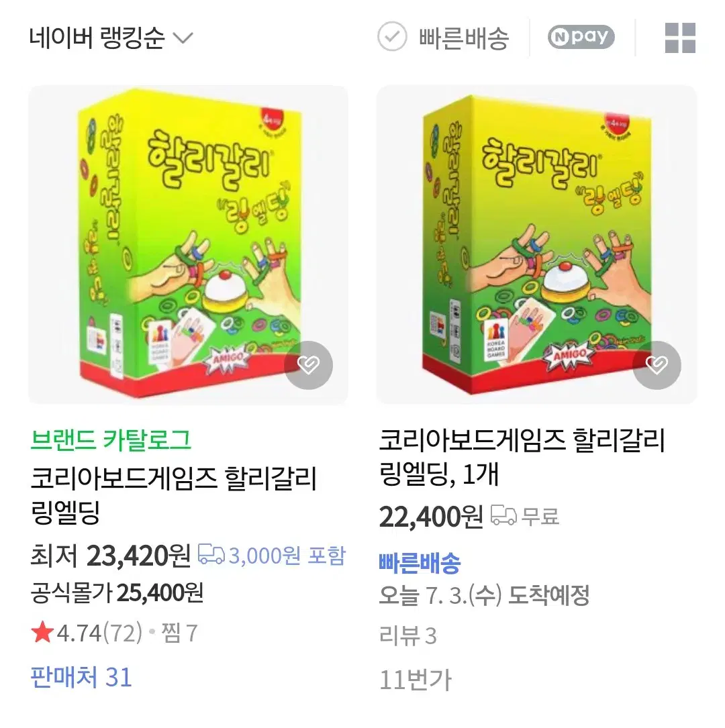This screenshot has height=728, width=725.
Task: Open 판매처 31 seller list
Action: 81,677
